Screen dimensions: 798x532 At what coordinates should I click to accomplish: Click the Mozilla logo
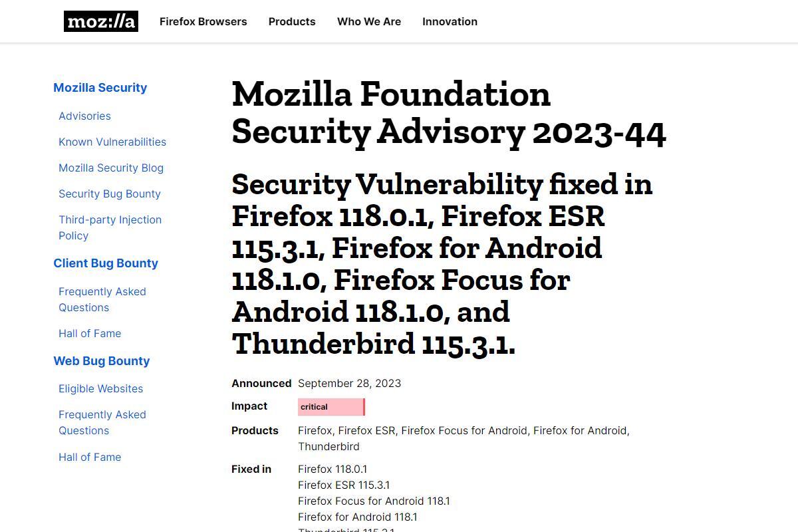101,21
